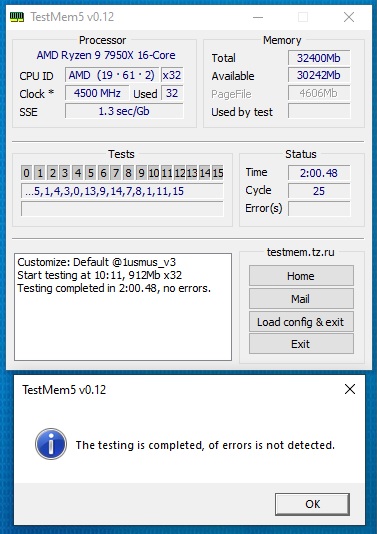This screenshot has width=377, height=534.
Task: Close the main TestMem5 window
Action: [349, 17]
